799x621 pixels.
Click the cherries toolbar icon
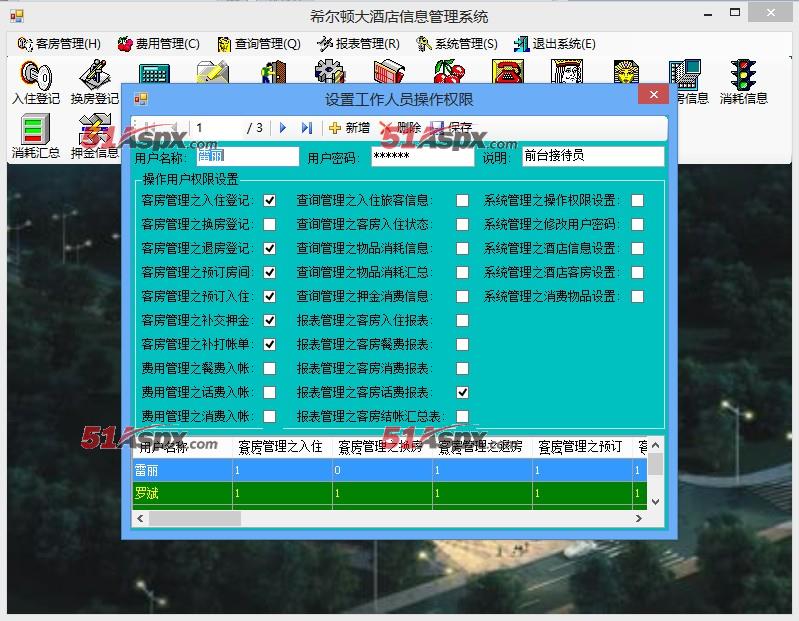[x=449, y=72]
